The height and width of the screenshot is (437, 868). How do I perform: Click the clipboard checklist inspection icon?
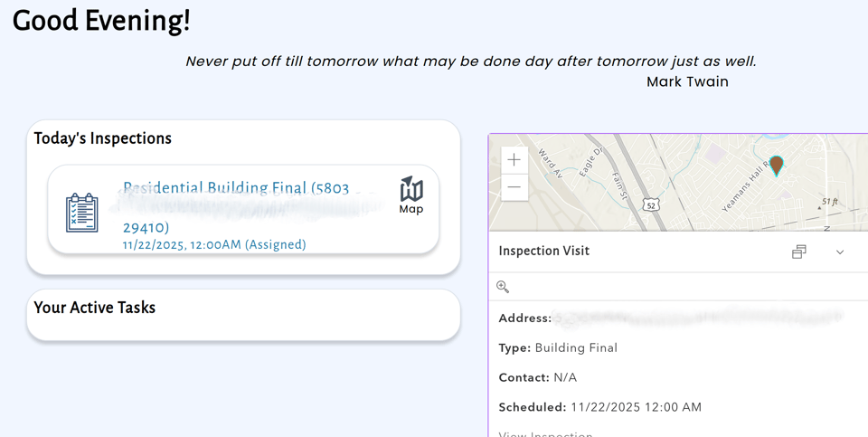(x=82, y=213)
